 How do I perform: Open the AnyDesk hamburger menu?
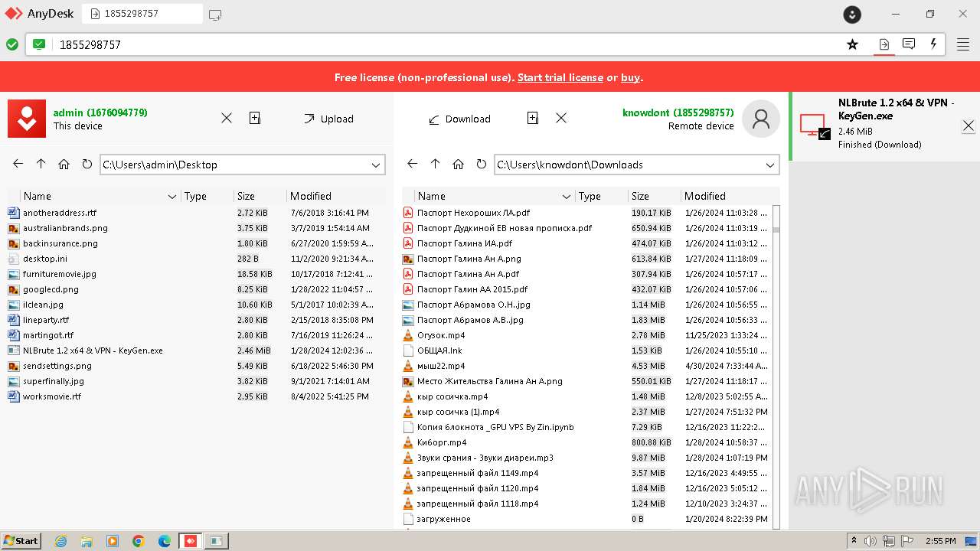coord(963,44)
